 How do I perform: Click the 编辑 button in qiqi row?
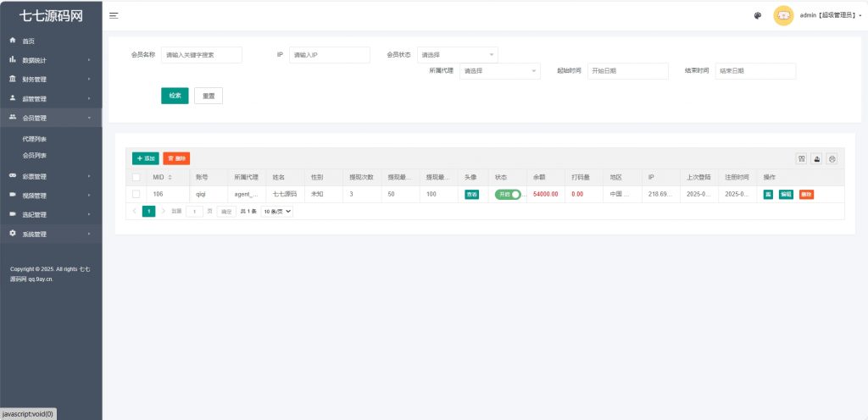point(786,195)
